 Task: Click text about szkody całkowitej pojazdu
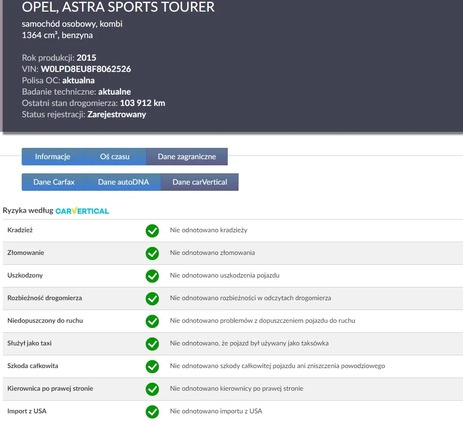(277, 366)
